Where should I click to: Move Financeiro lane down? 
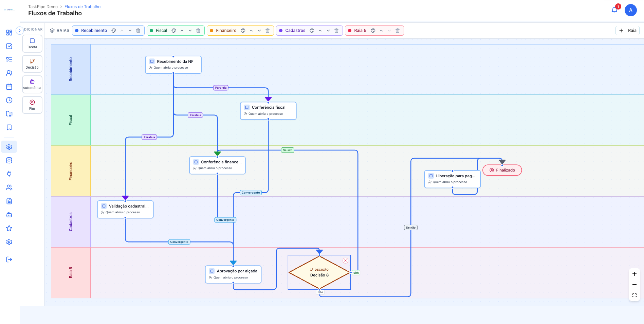[x=259, y=31]
